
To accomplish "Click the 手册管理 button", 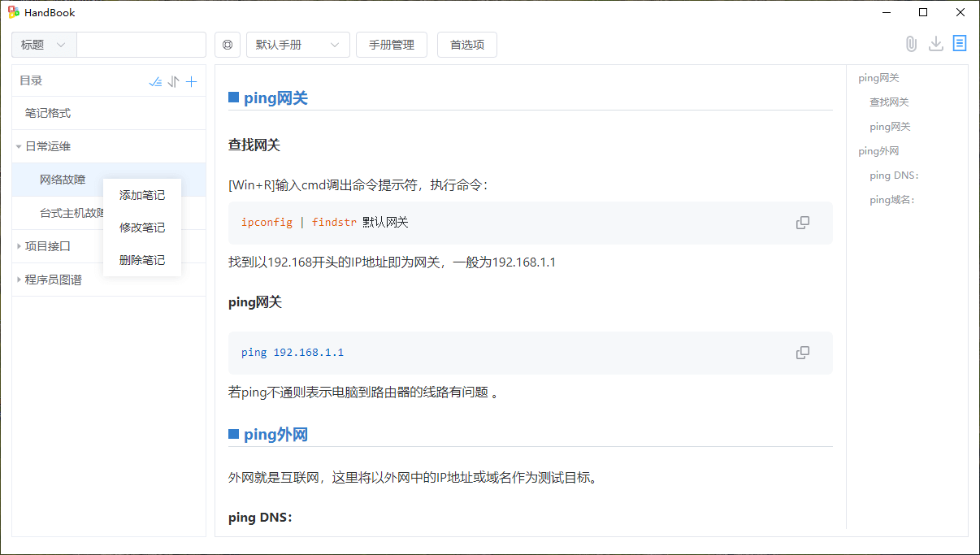I will pos(392,45).
